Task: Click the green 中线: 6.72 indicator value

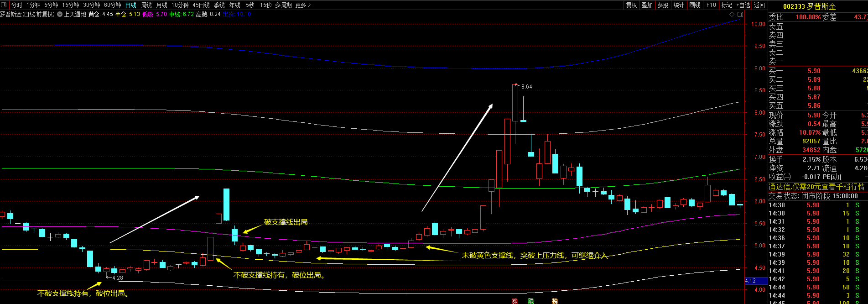Action: click(x=182, y=15)
